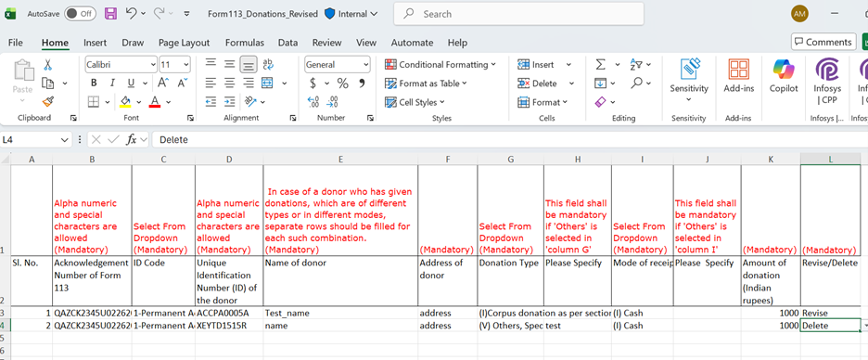Open the File menu
The image size is (868, 360).
[16, 43]
